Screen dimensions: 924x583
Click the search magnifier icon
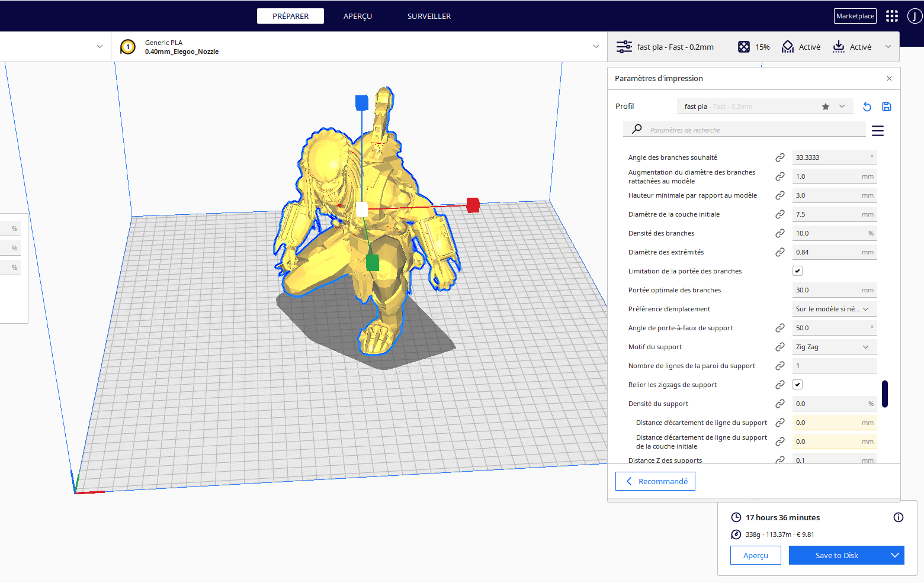[637, 129]
